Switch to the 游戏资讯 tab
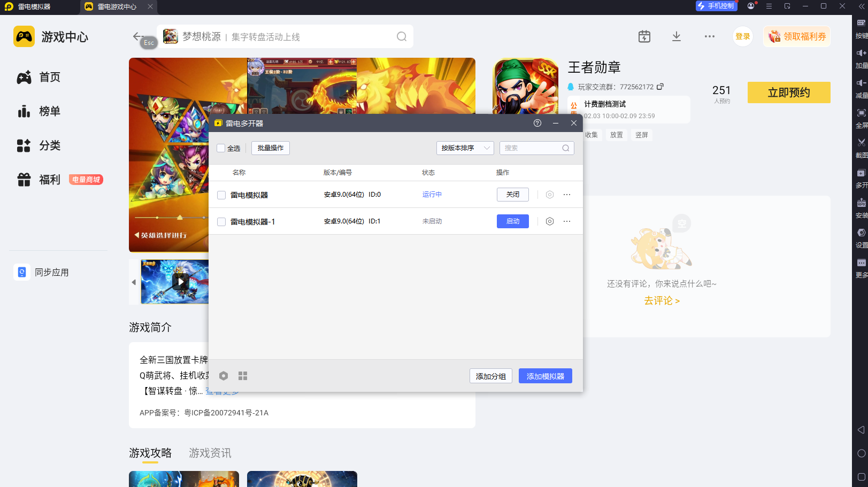The image size is (868, 487). point(210,453)
